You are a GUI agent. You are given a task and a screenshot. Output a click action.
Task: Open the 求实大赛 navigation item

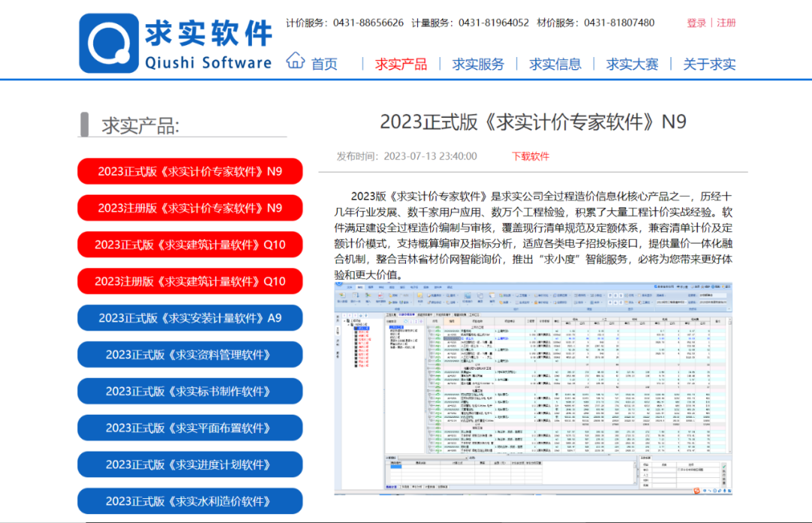click(632, 64)
